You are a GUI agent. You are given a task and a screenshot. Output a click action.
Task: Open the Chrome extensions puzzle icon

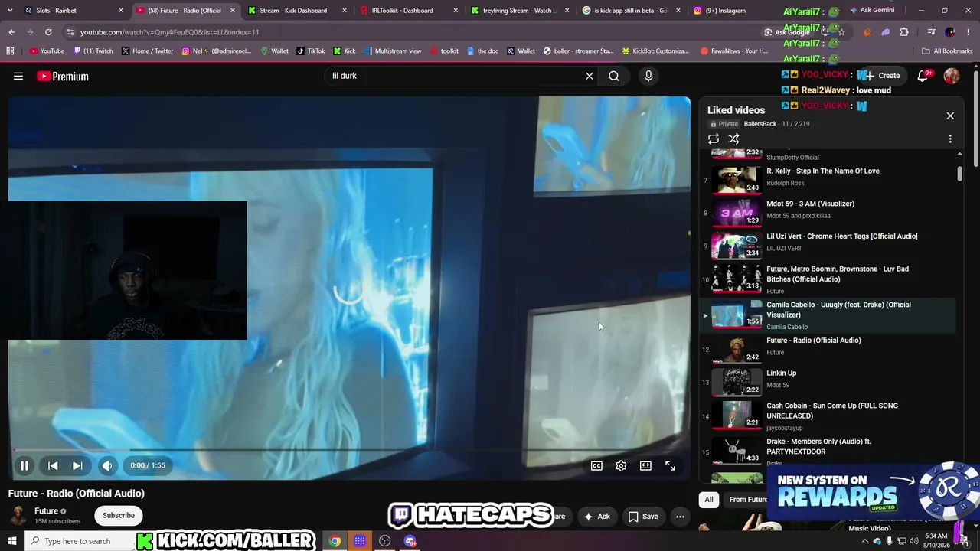904,32
